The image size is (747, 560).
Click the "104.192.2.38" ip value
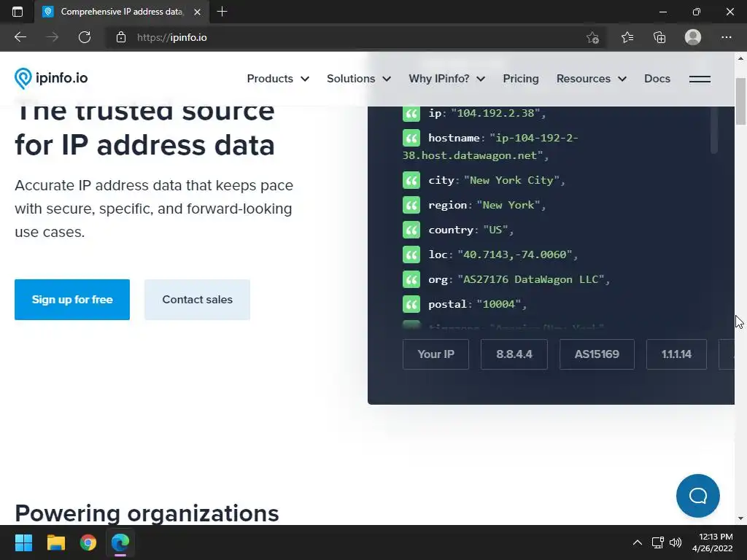(x=495, y=113)
